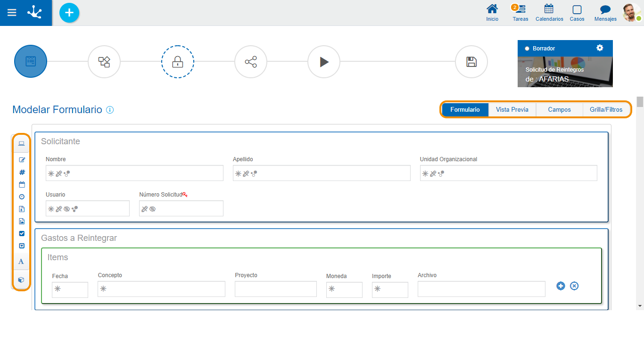
Task: Open the settings gear on Borrador card
Action: point(600,48)
